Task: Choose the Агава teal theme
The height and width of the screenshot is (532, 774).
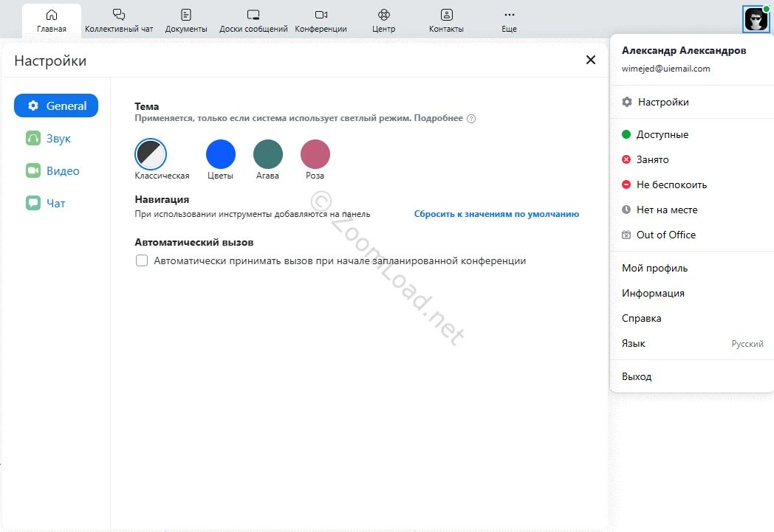Action: [x=268, y=153]
